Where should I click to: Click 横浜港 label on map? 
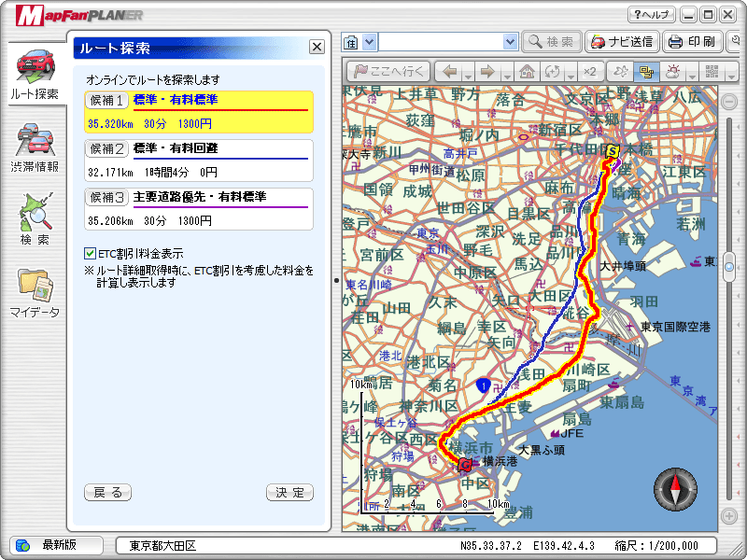click(x=500, y=461)
